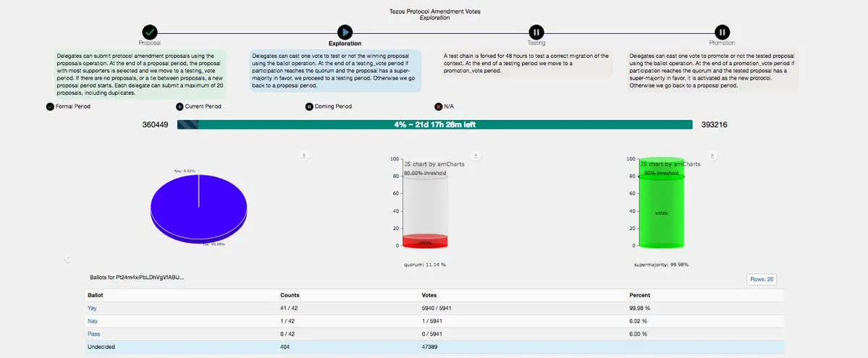The image size is (868, 358).
Task: Click start block number 360449
Action: tap(155, 125)
